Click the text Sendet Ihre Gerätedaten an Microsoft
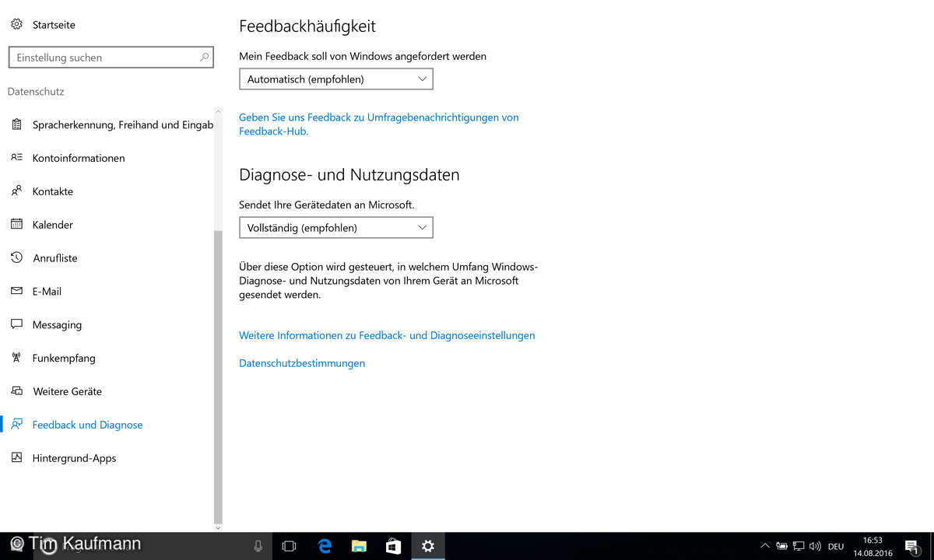This screenshot has width=934, height=560. [x=327, y=205]
